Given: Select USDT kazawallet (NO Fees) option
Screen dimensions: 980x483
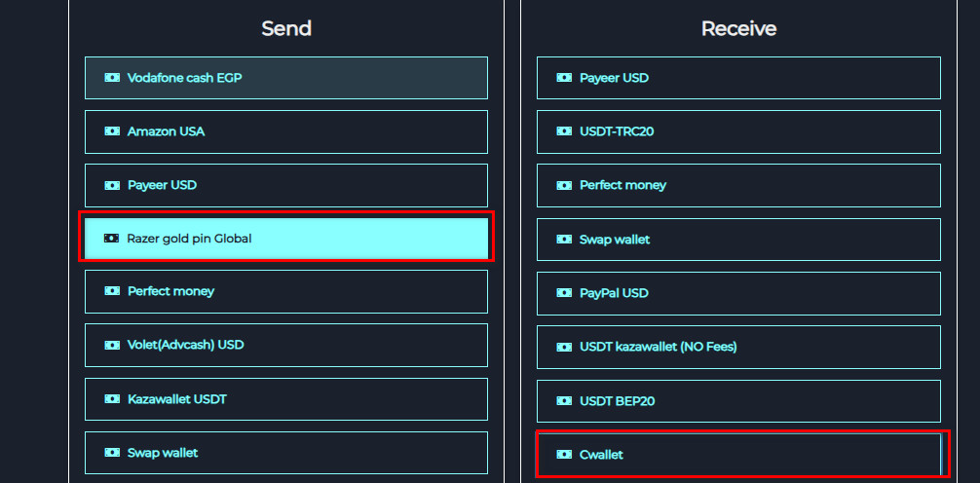Looking at the screenshot, I should click(x=738, y=347).
